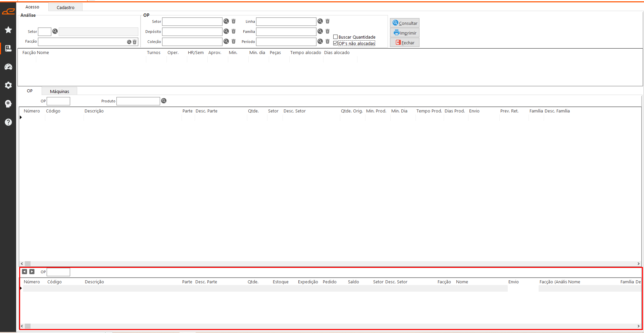Click the previous arrow button in lower panel
The width and height of the screenshot is (644, 333).
[24, 272]
